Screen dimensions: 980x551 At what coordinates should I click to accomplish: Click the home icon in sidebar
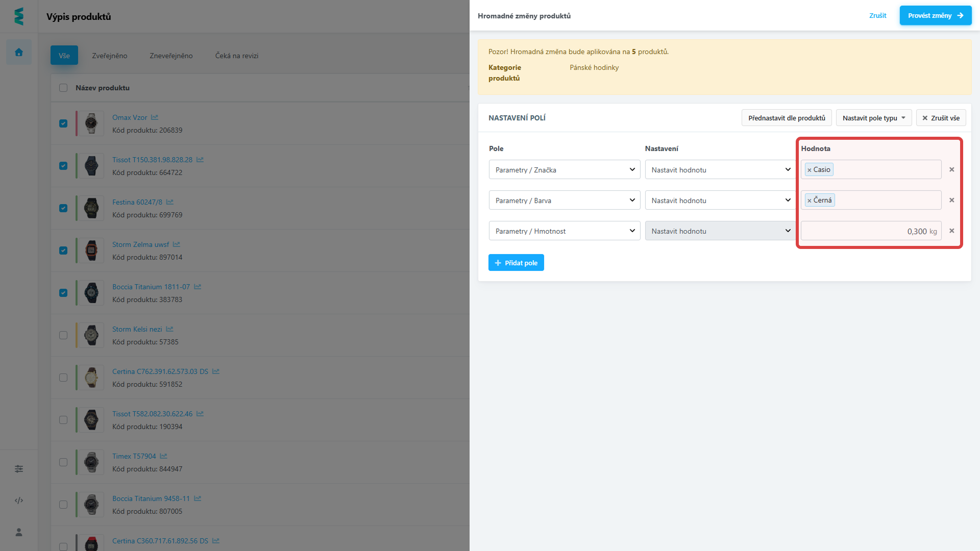click(19, 52)
